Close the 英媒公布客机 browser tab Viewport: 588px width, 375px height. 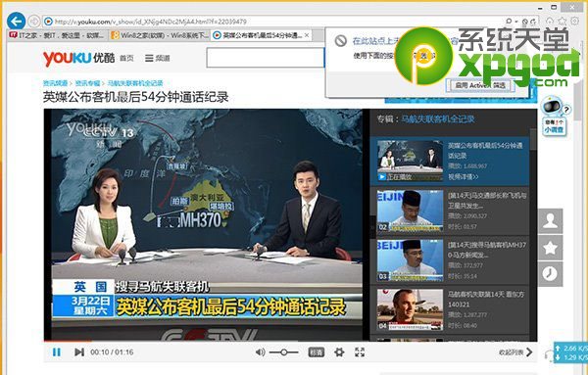click(307, 35)
